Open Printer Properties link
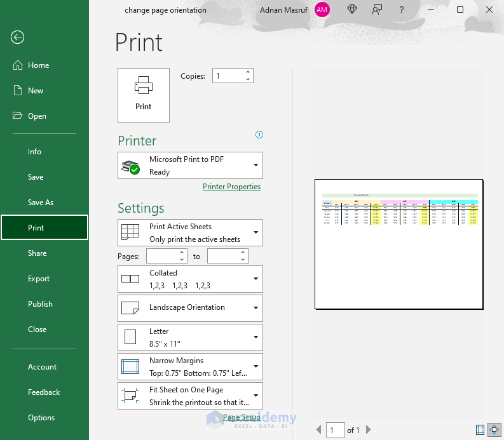The height and width of the screenshot is (440, 504). (231, 187)
